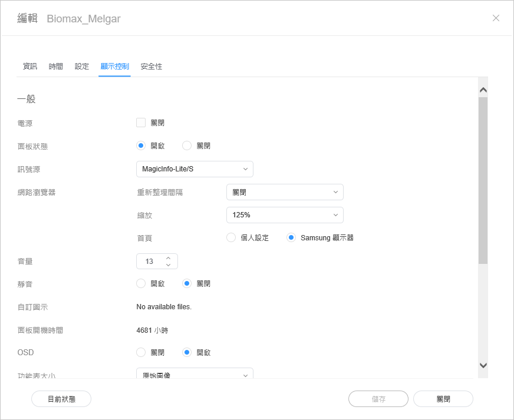Set 靜音 to 開啟
514x420 pixels.
click(x=141, y=284)
